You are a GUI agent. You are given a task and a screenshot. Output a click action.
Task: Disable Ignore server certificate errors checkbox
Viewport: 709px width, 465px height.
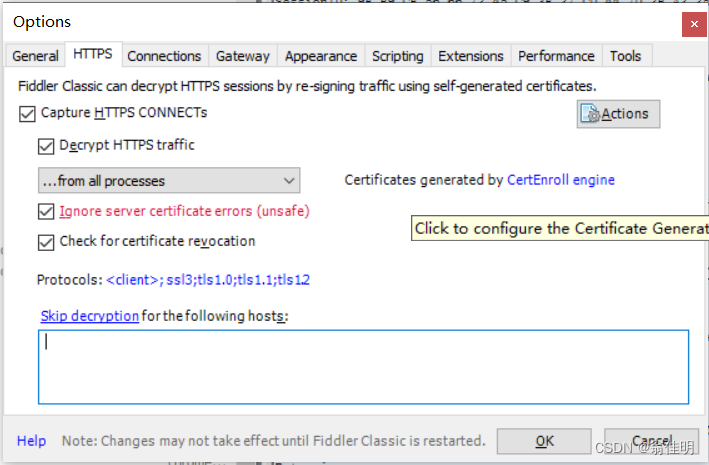(x=46, y=212)
